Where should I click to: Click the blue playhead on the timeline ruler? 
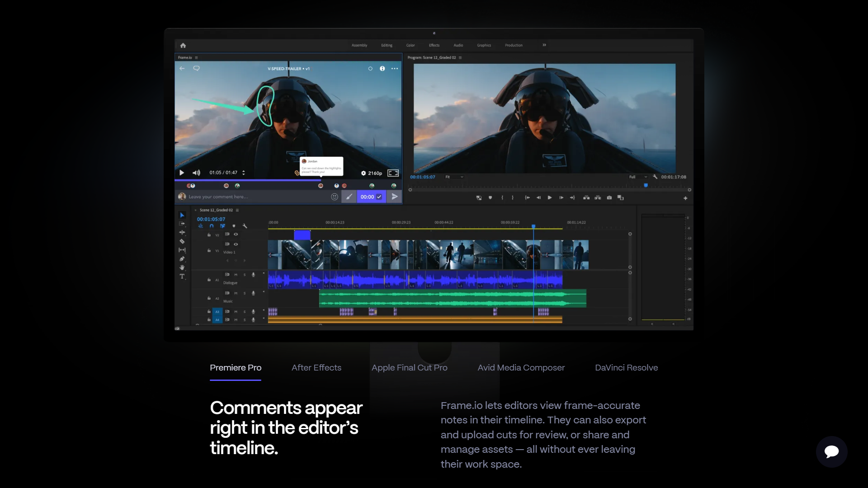[533, 226]
